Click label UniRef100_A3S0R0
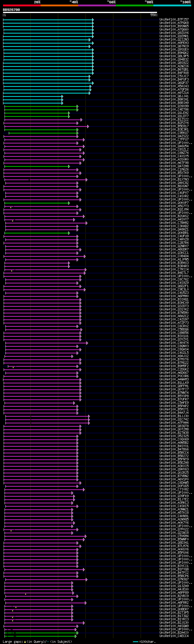194x644 pixels. 174,159
